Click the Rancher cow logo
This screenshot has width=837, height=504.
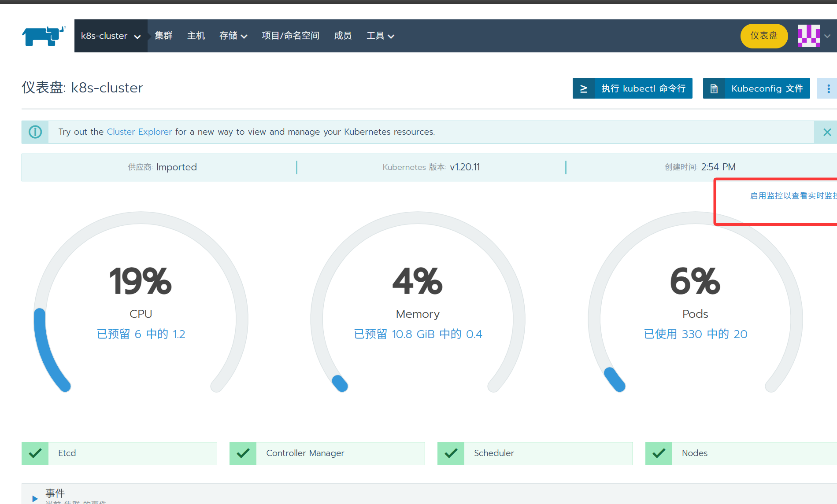pyautogui.click(x=44, y=36)
